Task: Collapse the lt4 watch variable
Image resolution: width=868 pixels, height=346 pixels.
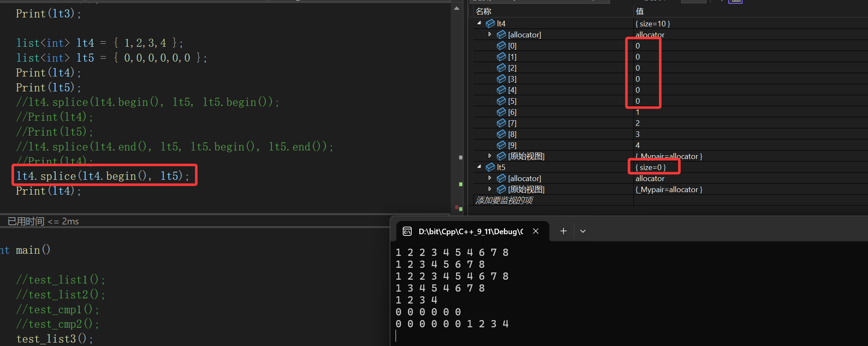Action: [x=479, y=23]
